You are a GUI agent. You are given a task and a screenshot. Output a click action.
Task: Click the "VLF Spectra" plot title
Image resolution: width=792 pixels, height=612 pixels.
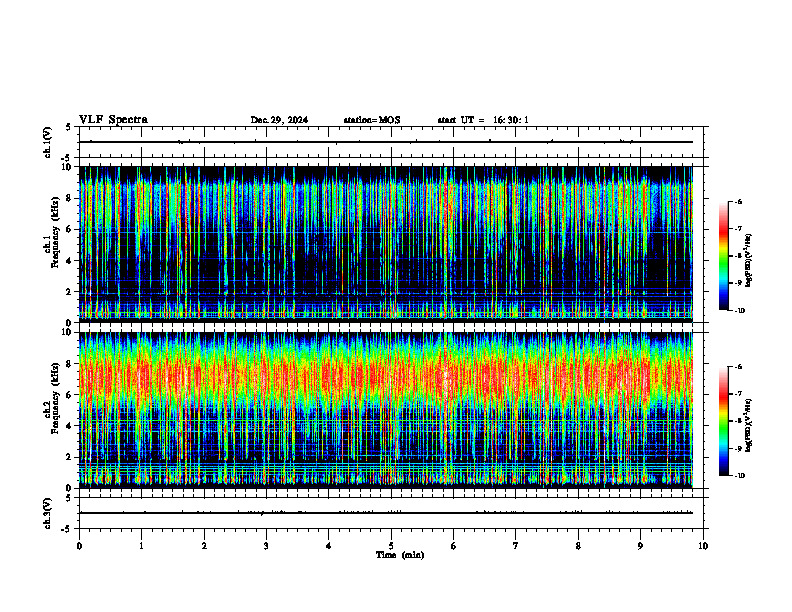tap(113, 120)
